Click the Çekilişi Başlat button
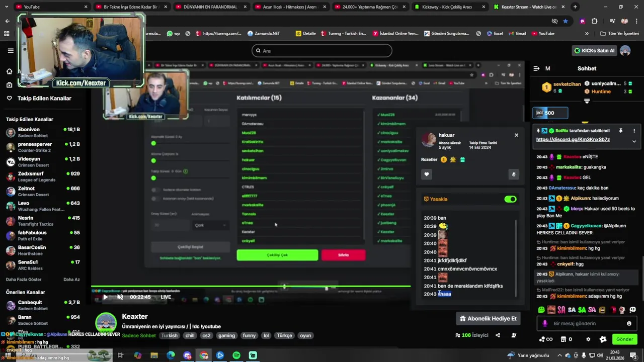Screen dimensions: 644x362 tap(190, 247)
